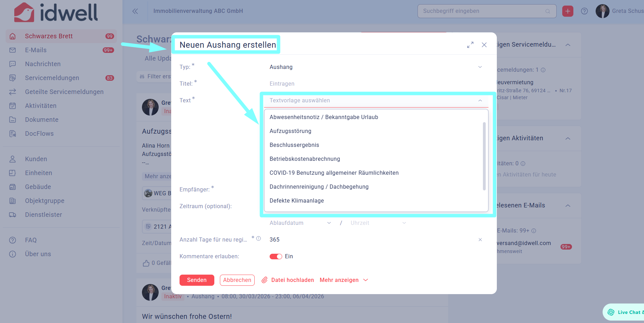The image size is (644, 323).
Task: Collapse the Servicemeldungen widget panel
Action: pos(568,45)
